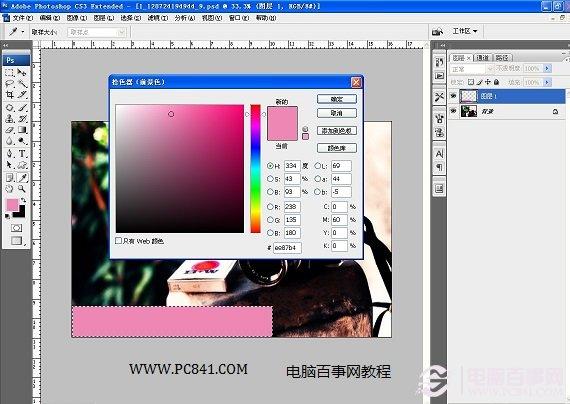Click the Go to Bridge icon
This screenshot has width=570, height=404.
pos(437,32)
